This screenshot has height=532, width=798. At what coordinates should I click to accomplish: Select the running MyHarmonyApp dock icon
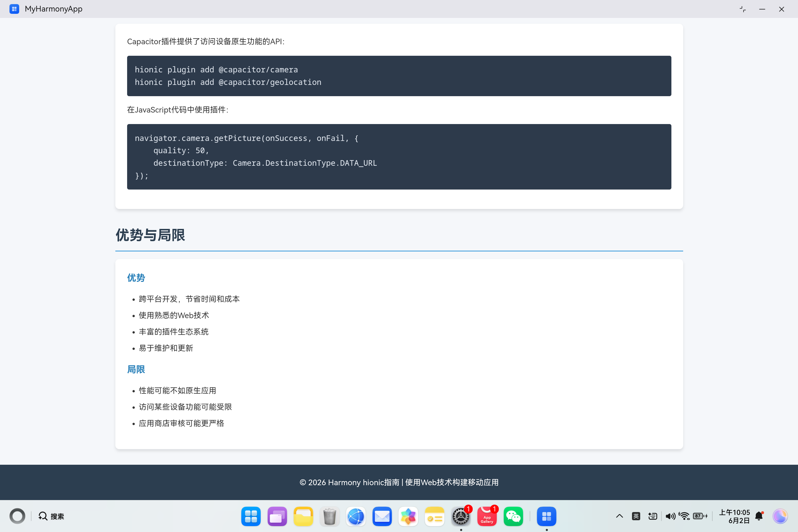pyautogui.click(x=546, y=516)
